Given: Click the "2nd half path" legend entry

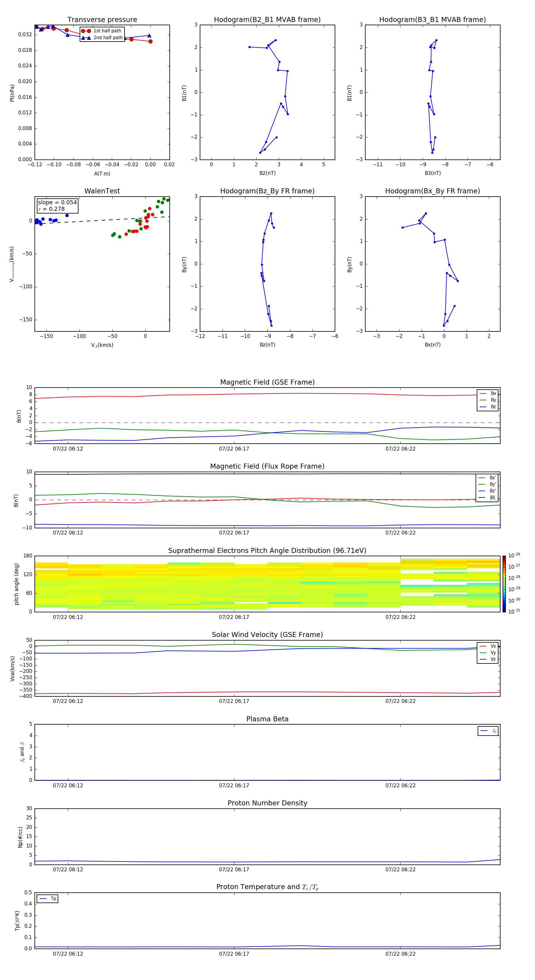Looking at the screenshot, I should coord(102,38).
